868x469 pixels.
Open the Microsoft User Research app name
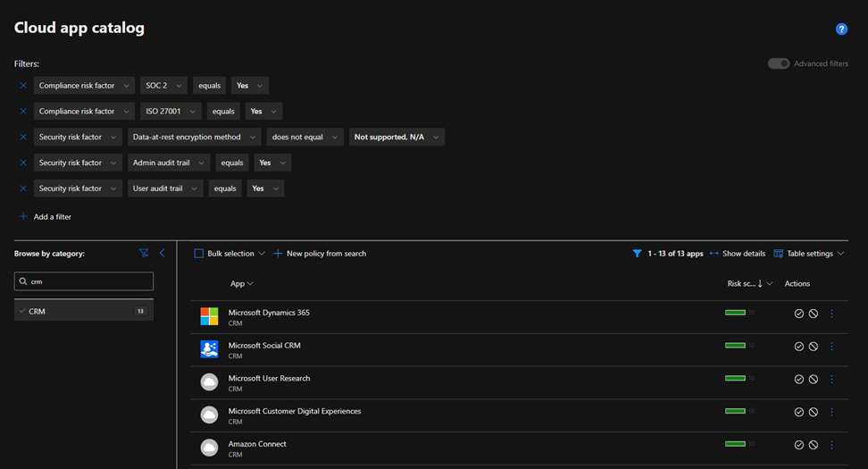tap(269, 378)
